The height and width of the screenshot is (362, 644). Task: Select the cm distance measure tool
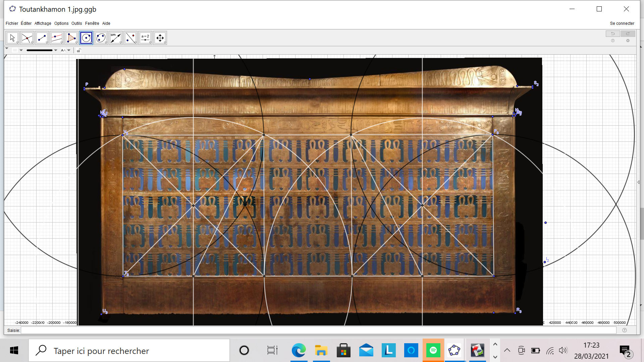116,38
